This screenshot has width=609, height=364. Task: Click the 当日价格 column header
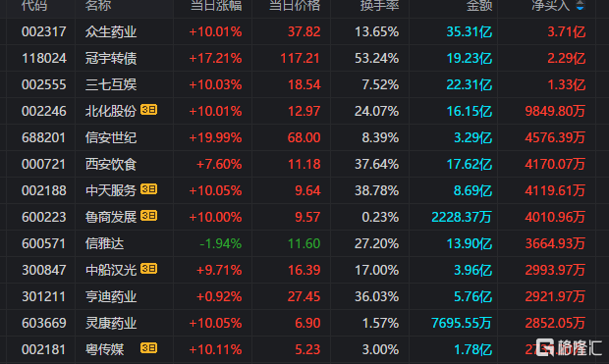coord(295,6)
